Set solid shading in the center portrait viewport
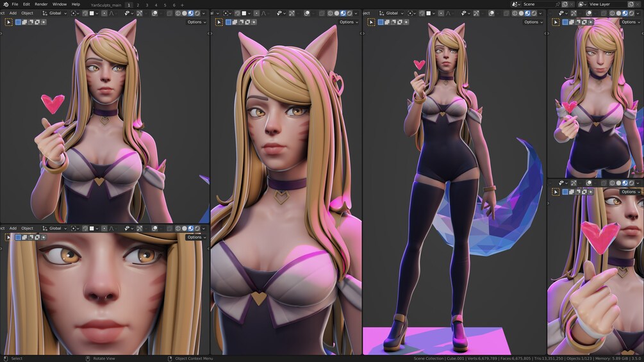Screen dimensions: 644x362 coord(337,13)
